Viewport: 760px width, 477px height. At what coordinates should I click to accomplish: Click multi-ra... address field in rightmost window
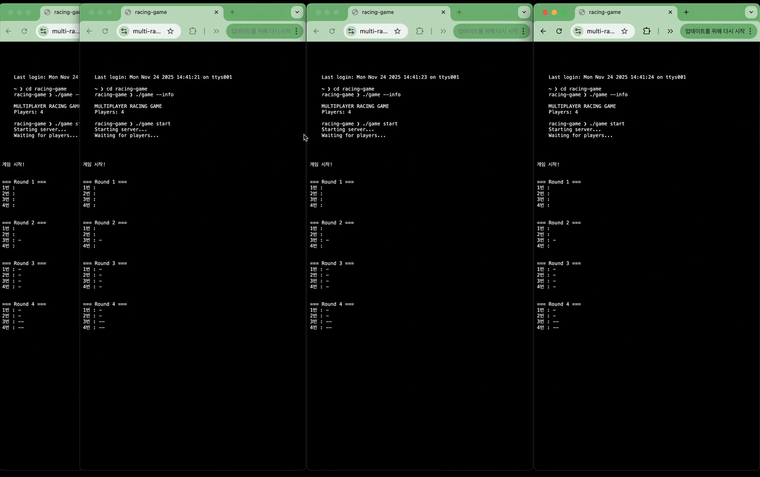click(602, 31)
